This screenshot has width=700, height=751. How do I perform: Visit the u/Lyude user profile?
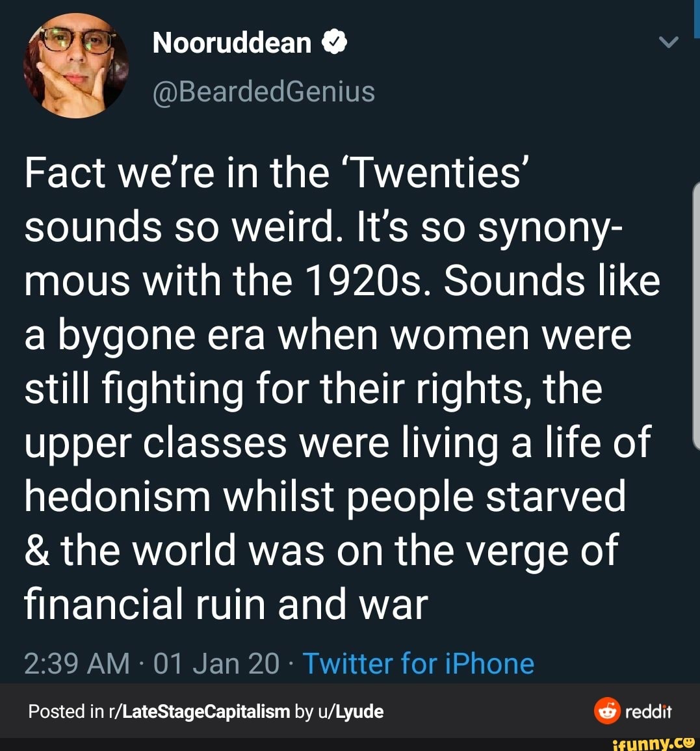click(x=351, y=711)
